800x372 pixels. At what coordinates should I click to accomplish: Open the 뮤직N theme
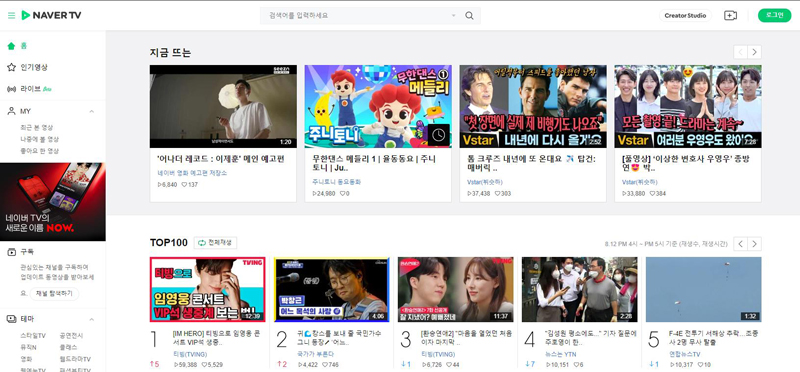(28, 347)
